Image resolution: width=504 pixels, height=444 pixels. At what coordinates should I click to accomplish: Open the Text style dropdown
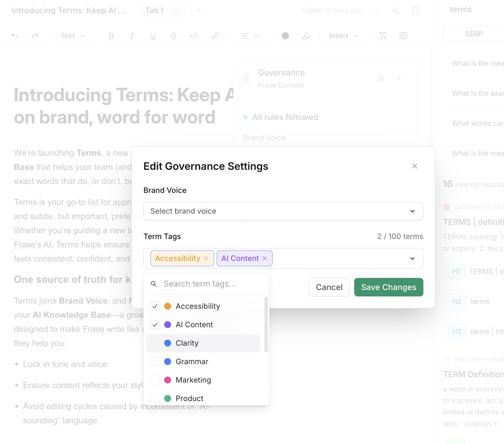click(73, 36)
